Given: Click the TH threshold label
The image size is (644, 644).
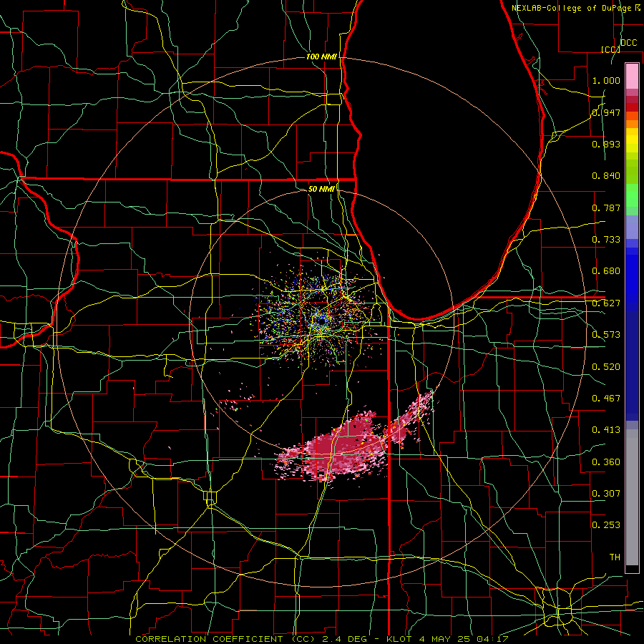Looking at the screenshot, I should pos(615,557).
